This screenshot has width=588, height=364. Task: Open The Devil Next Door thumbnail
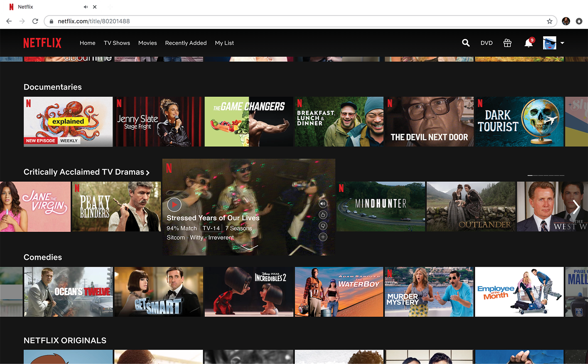pyautogui.click(x=429, y=122)
